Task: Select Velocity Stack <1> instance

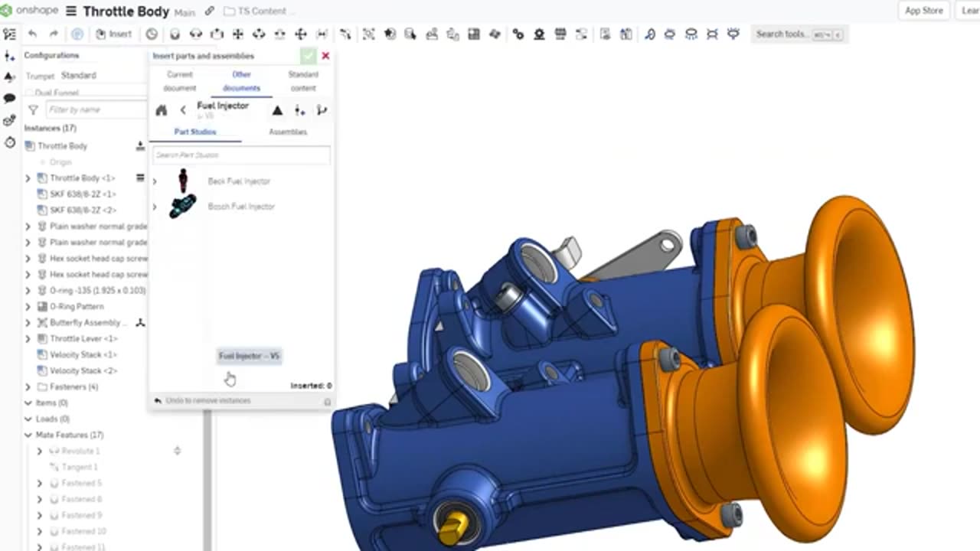Action: click(83, 355)
